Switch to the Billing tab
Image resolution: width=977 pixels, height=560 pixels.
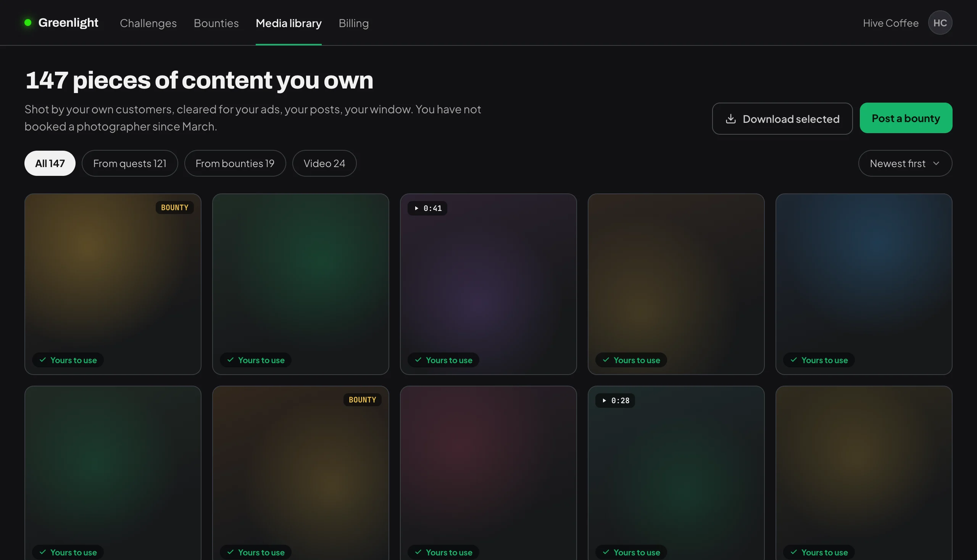coord(354,23)
